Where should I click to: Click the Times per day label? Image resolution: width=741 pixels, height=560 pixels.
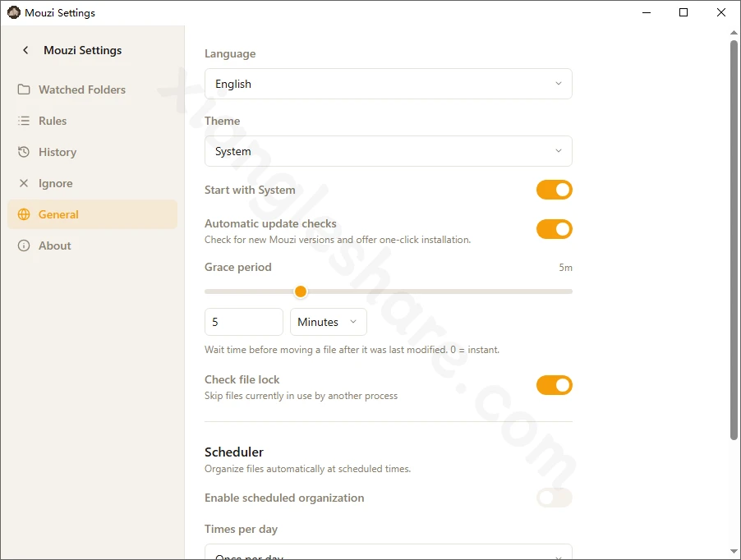pyautogui.click(x=241, y=529)
